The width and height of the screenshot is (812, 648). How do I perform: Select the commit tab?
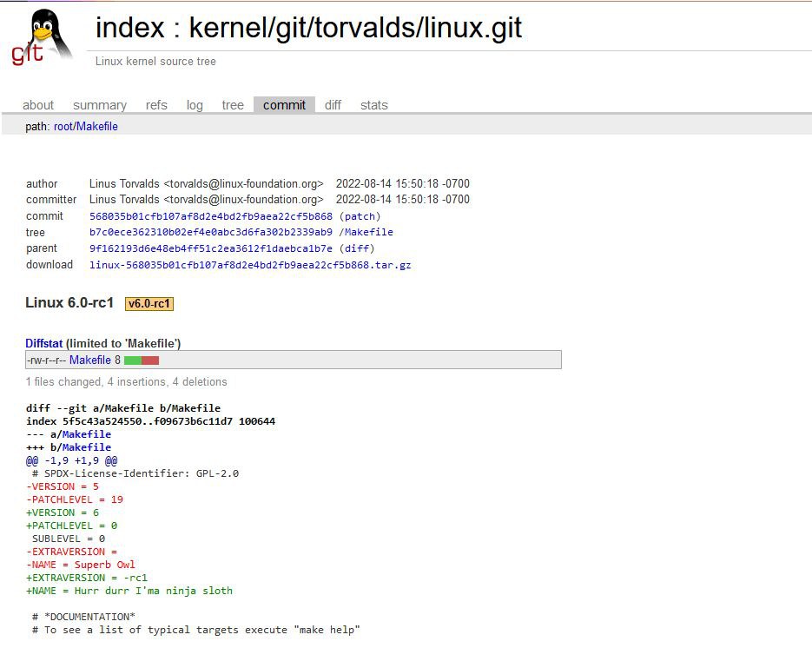coord(284,105)
